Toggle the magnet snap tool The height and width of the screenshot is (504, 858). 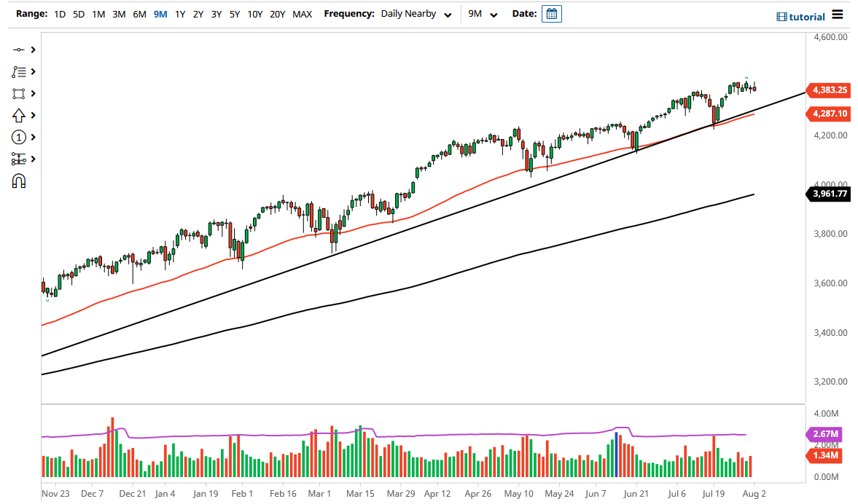click(18, 181)
